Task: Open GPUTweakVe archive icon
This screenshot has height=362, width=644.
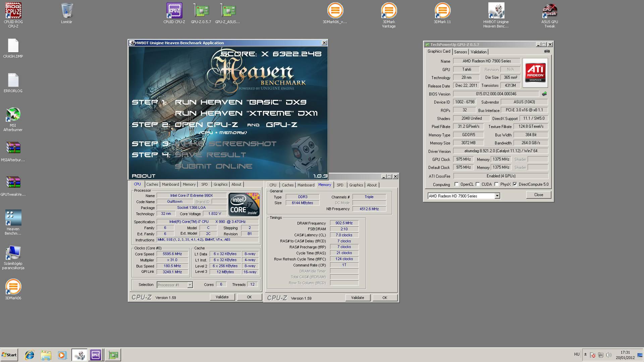Action: click(x=13, y=186)
